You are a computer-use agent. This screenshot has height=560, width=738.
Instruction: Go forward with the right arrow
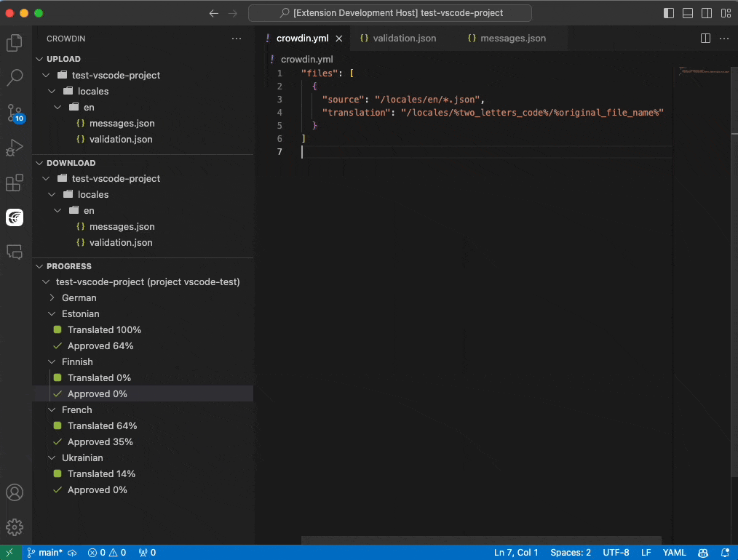coord(232,13)
